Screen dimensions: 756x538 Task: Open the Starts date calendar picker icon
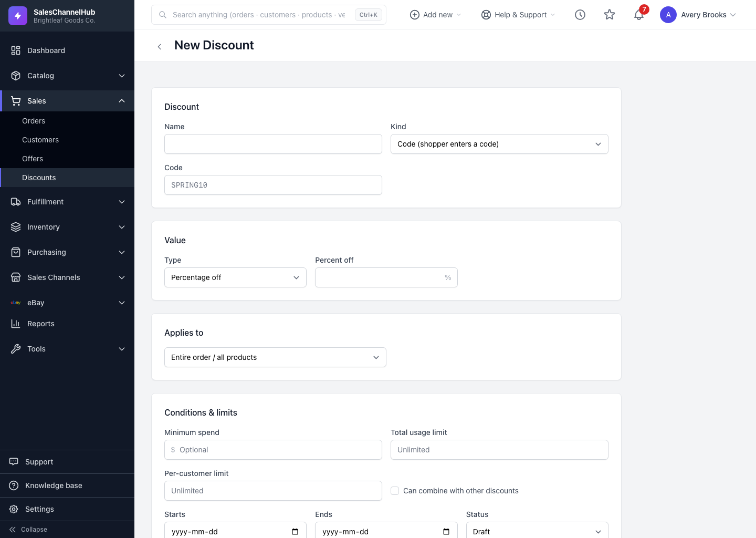click(295, 532)
